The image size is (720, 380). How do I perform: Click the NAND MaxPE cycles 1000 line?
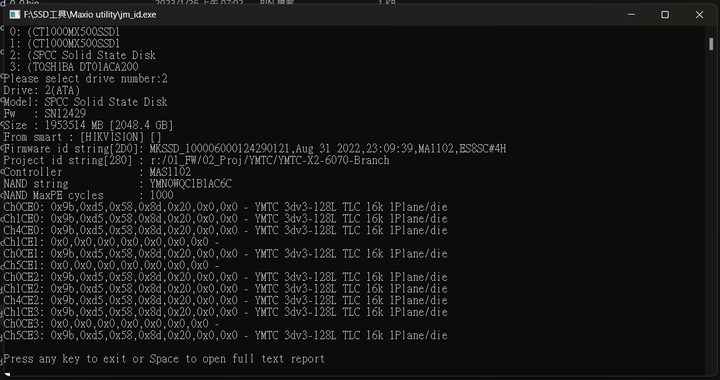(x=88, y=196)
